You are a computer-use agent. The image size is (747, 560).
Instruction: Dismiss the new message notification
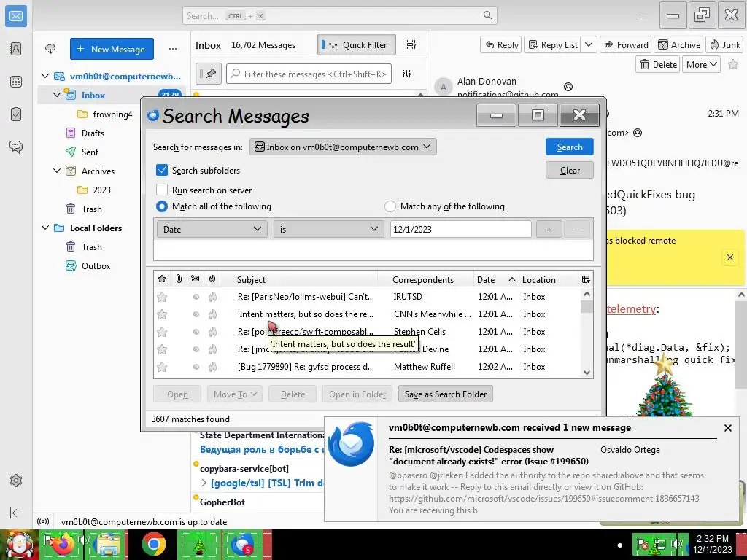tap(727, 427)
